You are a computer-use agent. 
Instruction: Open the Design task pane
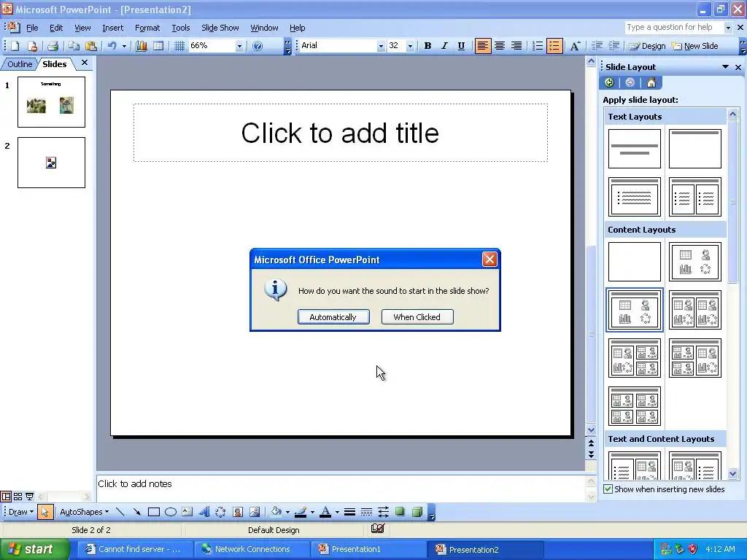pyautogui.click(x=646, y=46)
